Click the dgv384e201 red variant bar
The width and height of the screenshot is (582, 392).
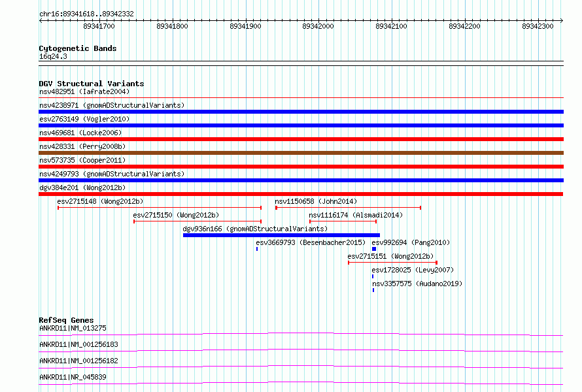301,194
